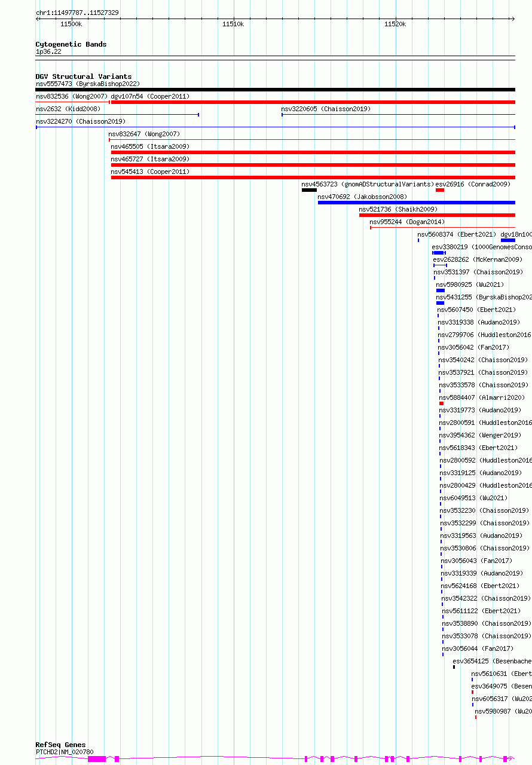532x765 pixels.
Task: Open variant nsv3533078 (Chaisson2019)
Action: coord(487,636)
